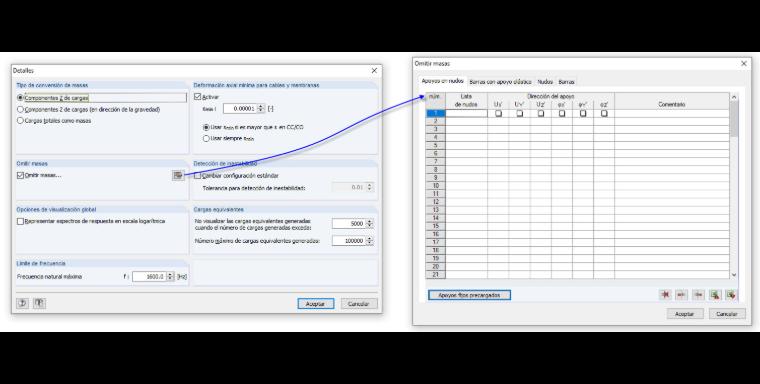The image size is (760, 384).
Task: Click the help icon in Detalles dialog
Action: click(23, 303)
